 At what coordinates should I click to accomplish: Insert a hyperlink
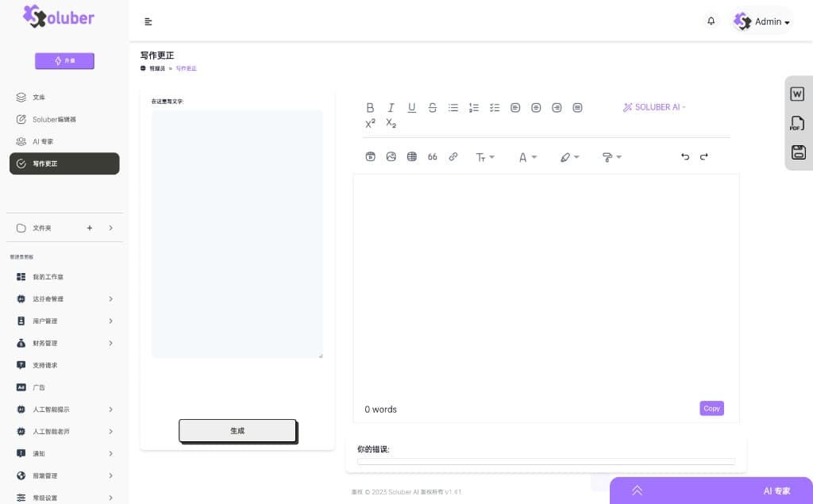point(453,156)
